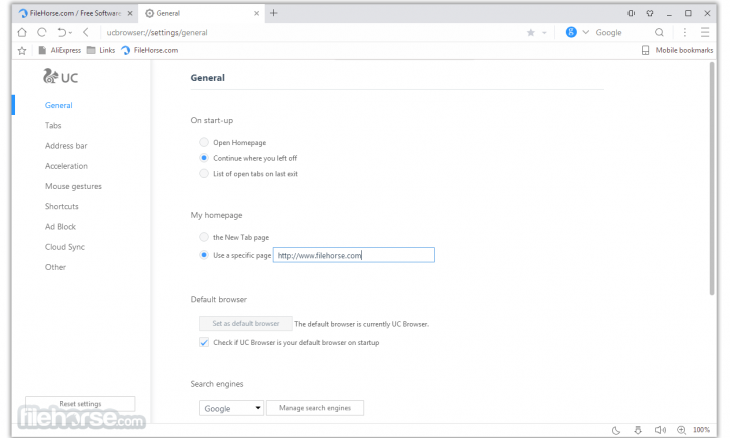Open Address bar settings
This screenshot has width=730, height=438.
[66, 146]
